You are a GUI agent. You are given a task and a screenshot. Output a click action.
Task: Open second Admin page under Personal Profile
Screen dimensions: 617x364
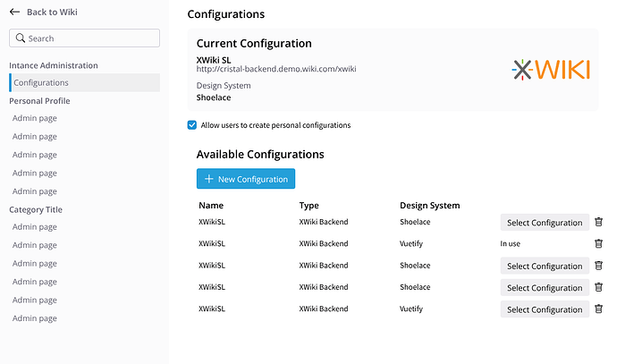35,137
